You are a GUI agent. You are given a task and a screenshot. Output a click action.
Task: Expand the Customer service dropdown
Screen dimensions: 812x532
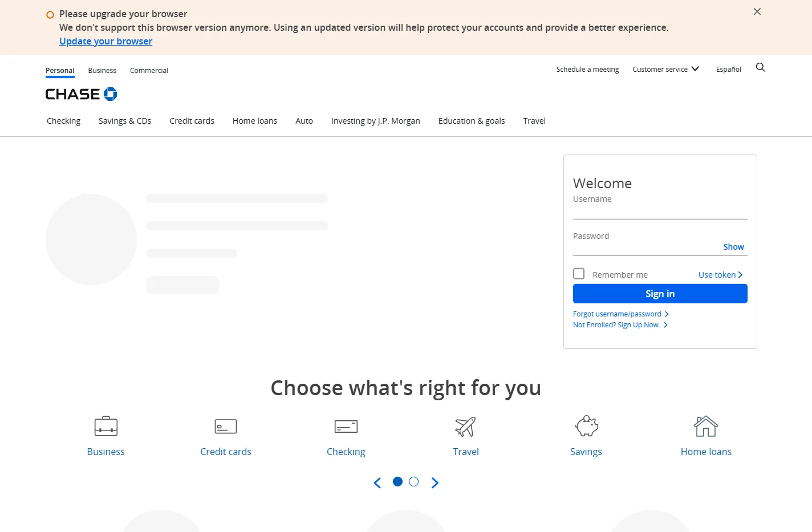pyautogui.click(x=666, y=70)
